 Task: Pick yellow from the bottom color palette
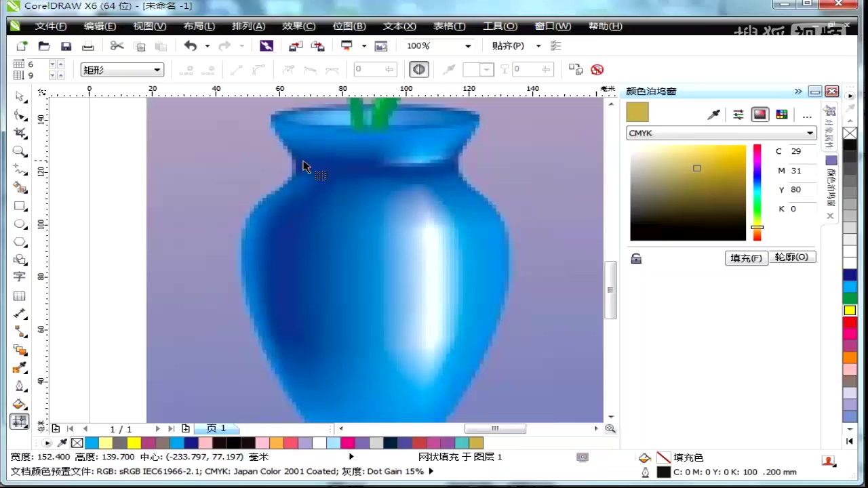pyautogui.click(x=133, y=443)
